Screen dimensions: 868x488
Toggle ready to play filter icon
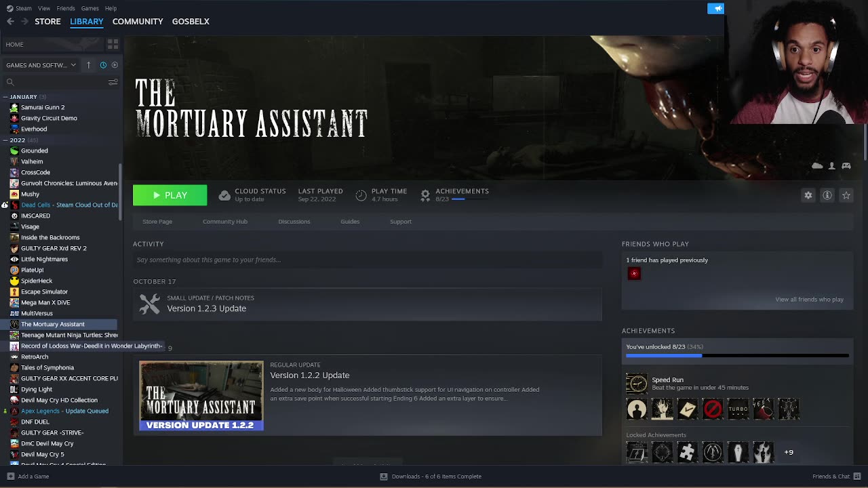pos(115,65)
